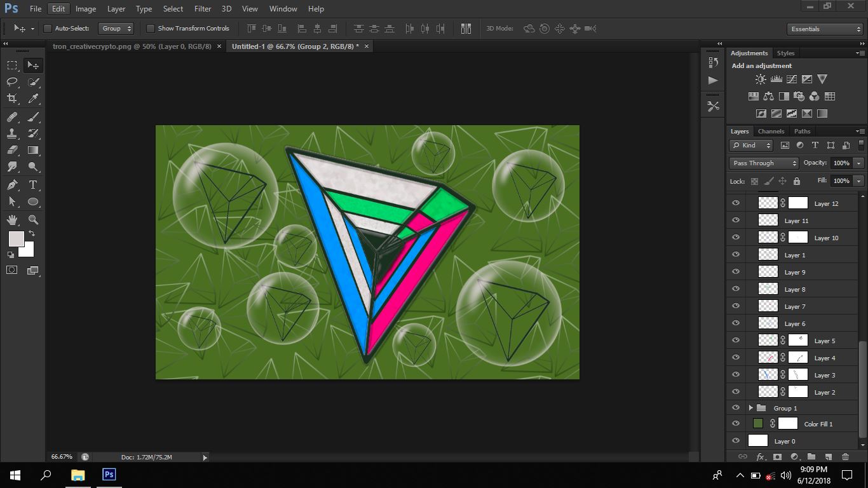Switch to the Paths tab
Screen dimensions: 868x488
pos(802,132)
